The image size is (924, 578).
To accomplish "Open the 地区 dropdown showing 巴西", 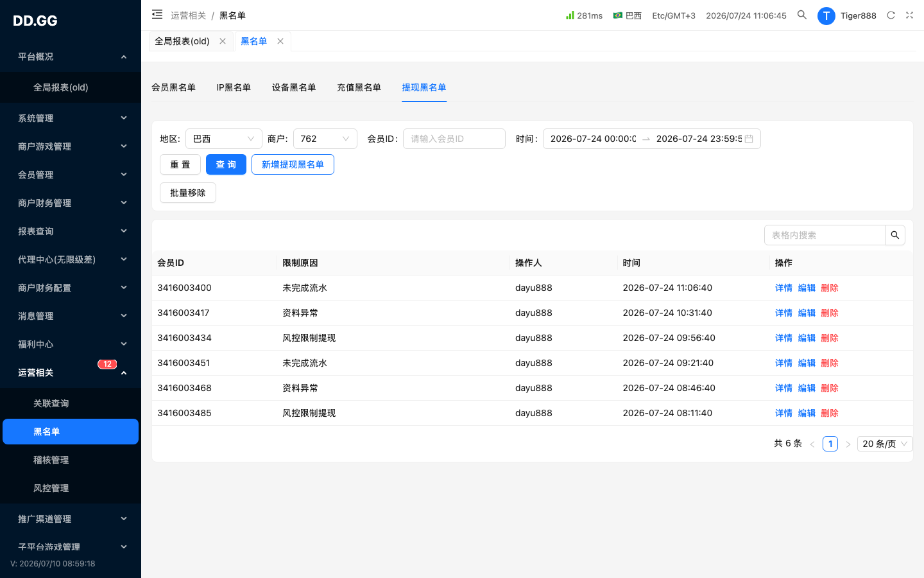I will [224, 139].
